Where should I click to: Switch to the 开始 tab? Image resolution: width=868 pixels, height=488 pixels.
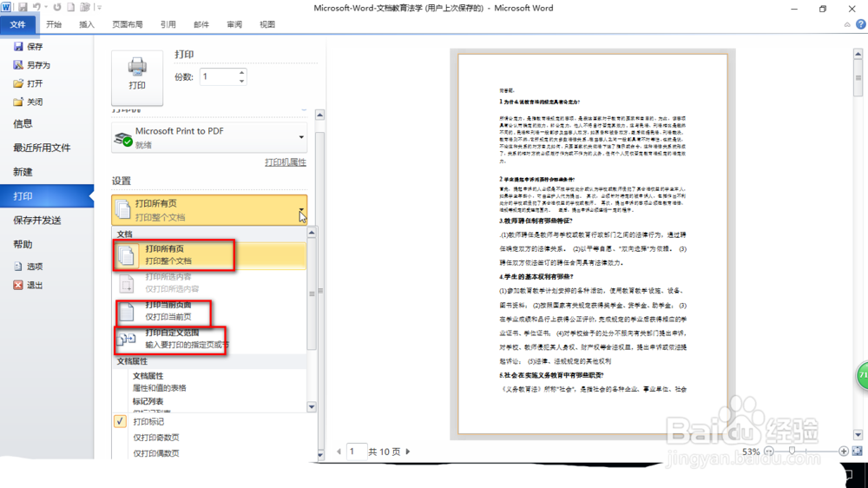[x=54, y=24]
